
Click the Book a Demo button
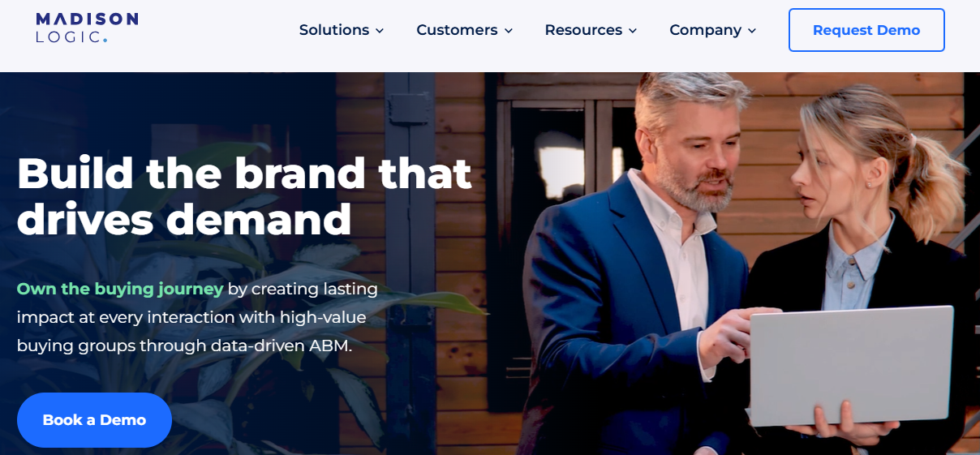[x=94, y=420]
